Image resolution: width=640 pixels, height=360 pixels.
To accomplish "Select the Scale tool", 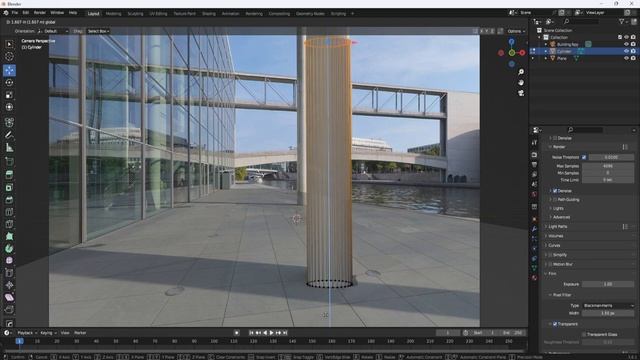I will coord(9,95).
